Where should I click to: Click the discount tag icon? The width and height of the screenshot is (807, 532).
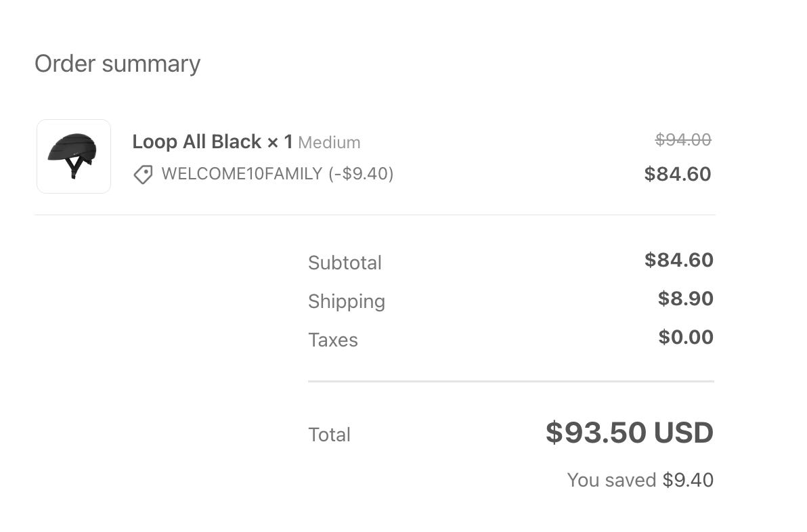(x=143, y=175)
